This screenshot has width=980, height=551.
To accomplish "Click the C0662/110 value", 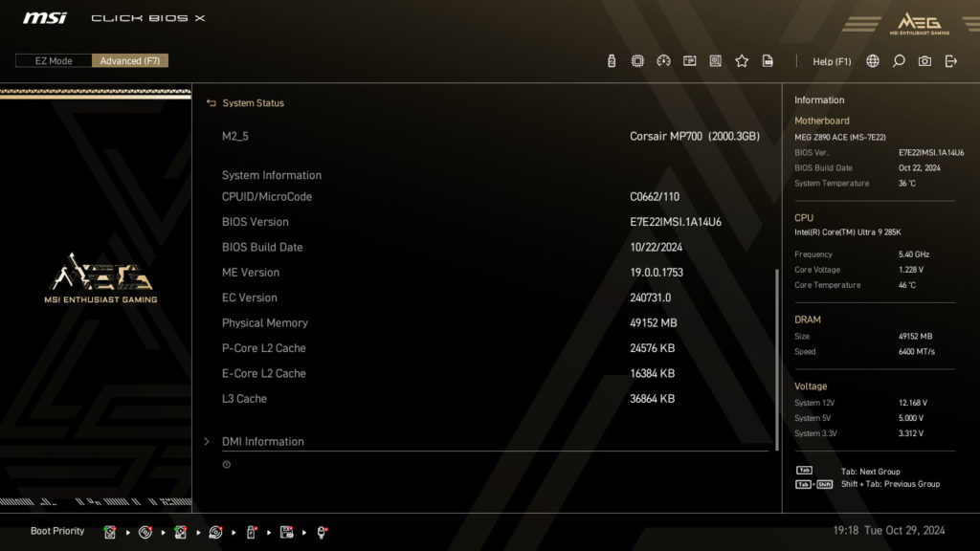I will pos(655,197).
